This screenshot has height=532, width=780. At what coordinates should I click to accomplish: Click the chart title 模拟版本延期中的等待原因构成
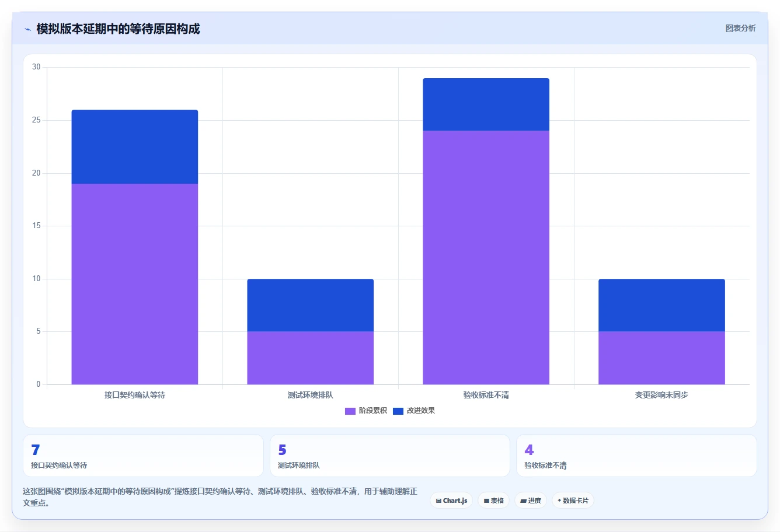coord(118,29)
